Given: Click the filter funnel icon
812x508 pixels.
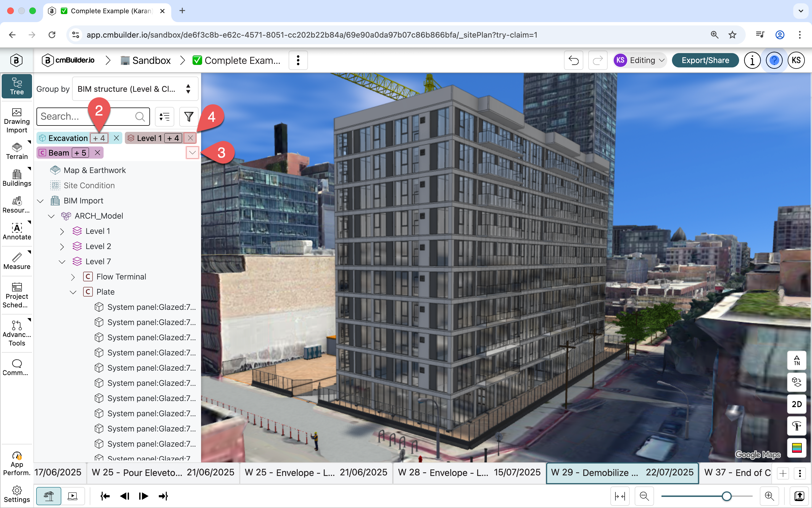Looking at the screenshot, I should 189,117.
